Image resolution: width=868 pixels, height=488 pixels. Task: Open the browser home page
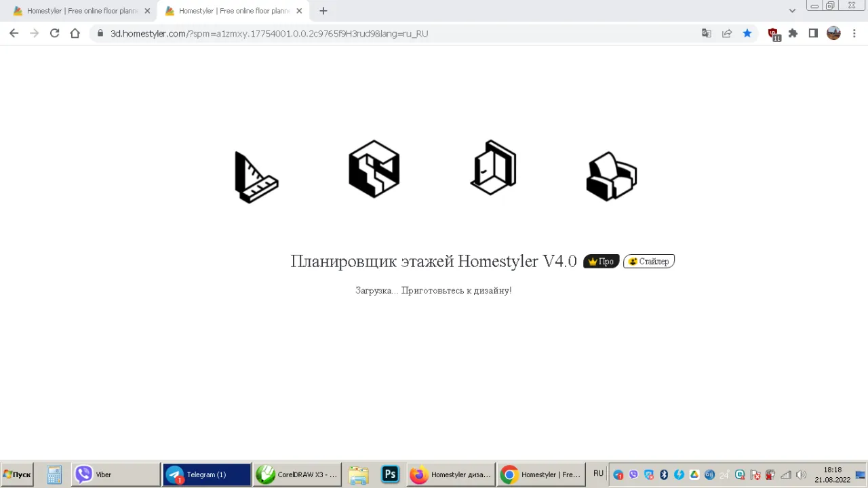(75, 33)
